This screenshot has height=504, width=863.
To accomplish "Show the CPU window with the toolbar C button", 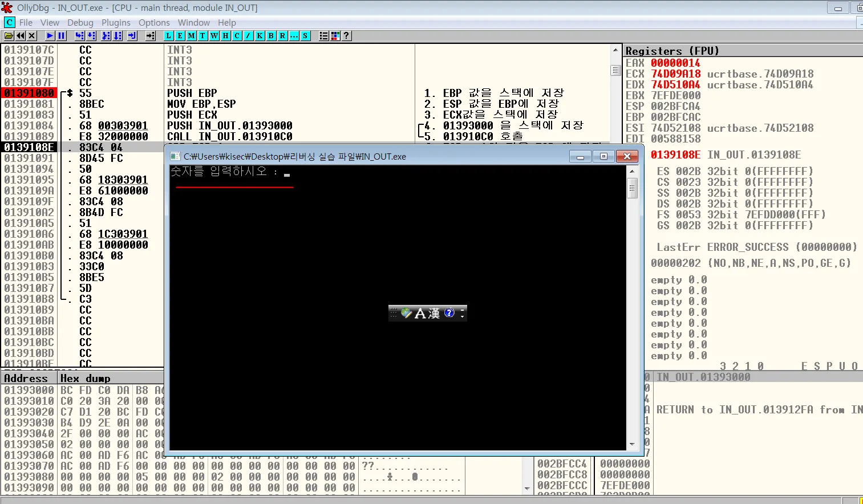I will click(x=237, y=35).
